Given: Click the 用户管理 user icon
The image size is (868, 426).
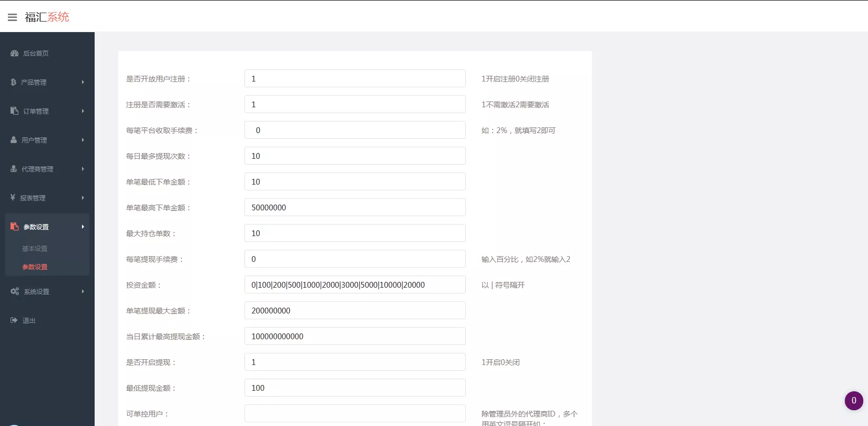Looking at the screenshot, I should 14,140.
